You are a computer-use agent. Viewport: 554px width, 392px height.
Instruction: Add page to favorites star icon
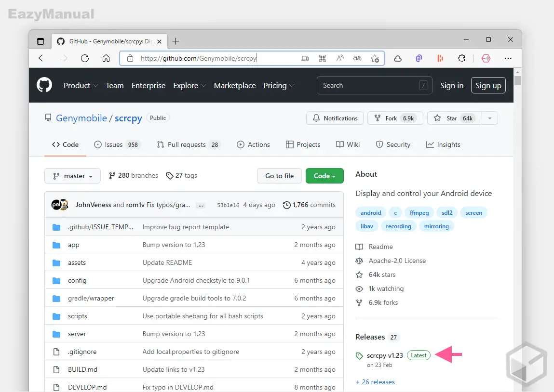tap(375, 58)
